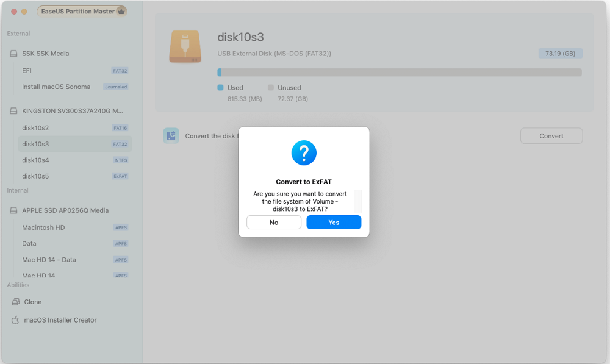Image resolution: width=610 pixels, height=364 pixels.
Task: Select Install macOS Sonoma volume
Action: click(74, 87)
